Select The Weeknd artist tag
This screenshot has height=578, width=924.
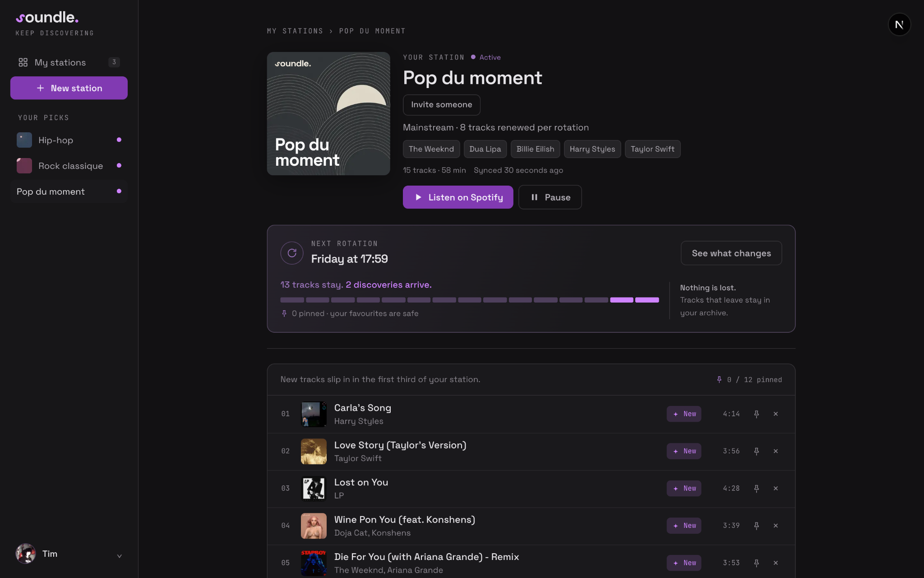pyautogui.click(x=431, y=149)
